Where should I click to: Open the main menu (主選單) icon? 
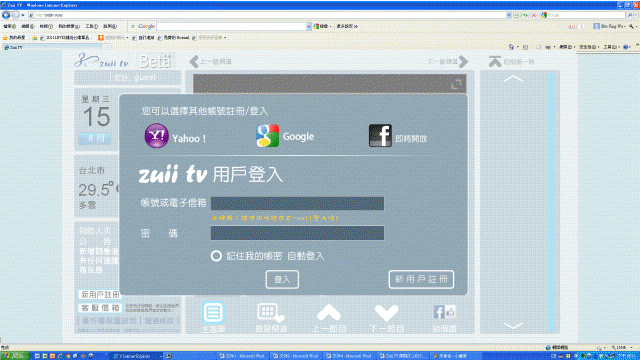[213, 313]
